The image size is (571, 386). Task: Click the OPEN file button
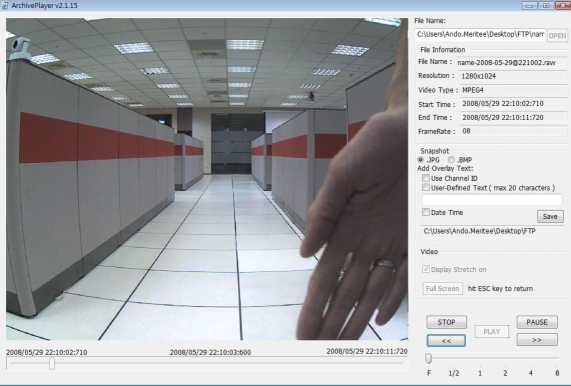(x=557, y=36)
